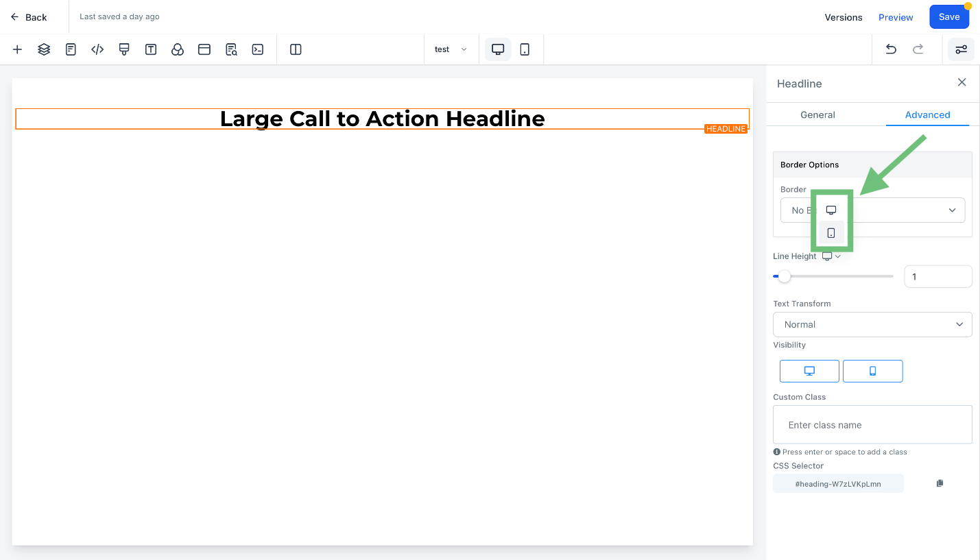980x560 pixels.
Task: Open the Text Transform dropdown
Action: (x=872, y=324)
